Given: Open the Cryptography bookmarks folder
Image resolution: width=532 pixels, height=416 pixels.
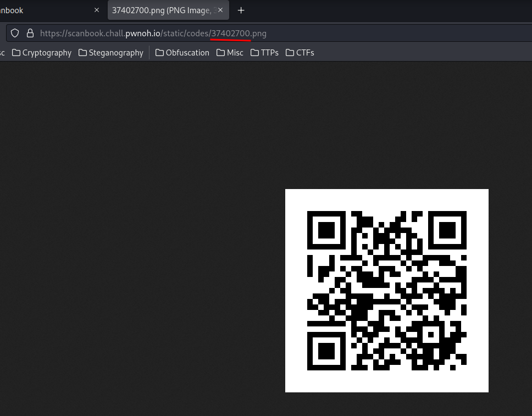Looking at the screenshot, I should tap(42, 53).
